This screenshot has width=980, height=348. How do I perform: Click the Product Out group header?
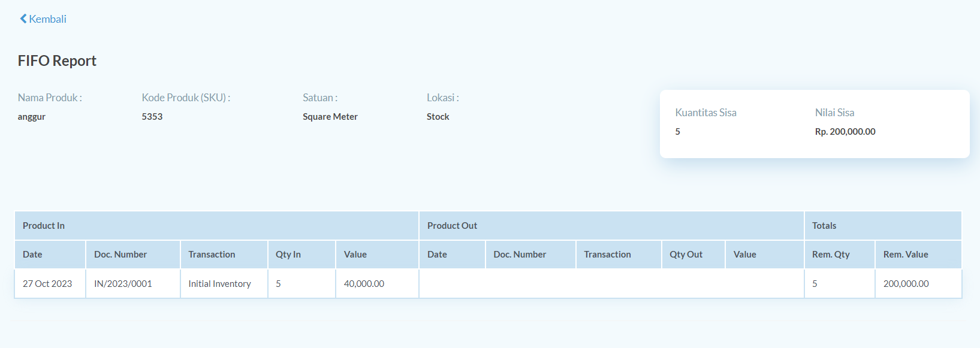click(x=611, y=226)
